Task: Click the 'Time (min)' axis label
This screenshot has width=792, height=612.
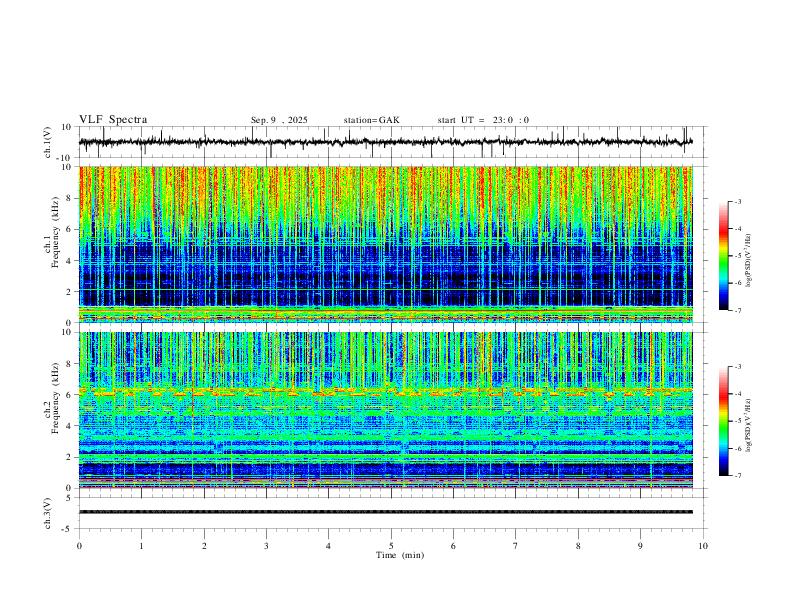Action: click(400, 555)
